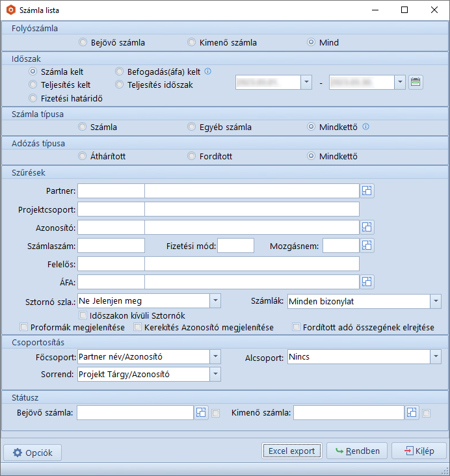The height and width of the screenshot is (476, 450).
Task: Open Bejövő számla status lookup icon
Action: pyautogui.click(x=201, y=413)
